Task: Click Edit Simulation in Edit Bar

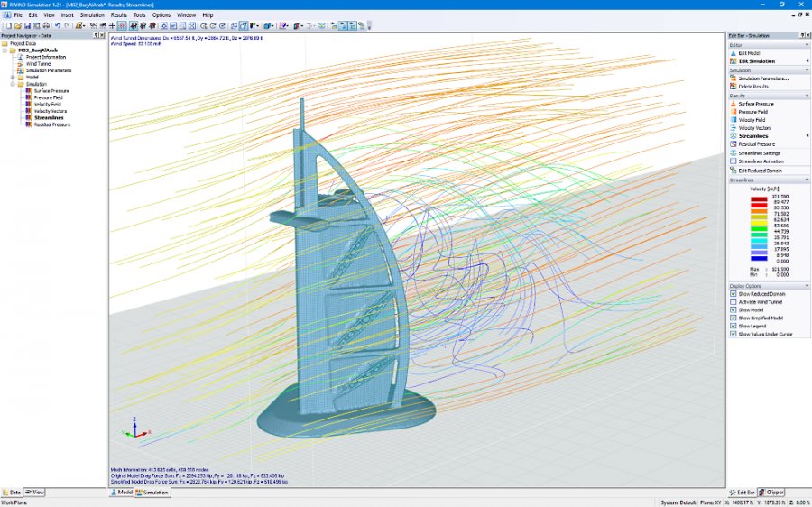Action: [757, 61]
